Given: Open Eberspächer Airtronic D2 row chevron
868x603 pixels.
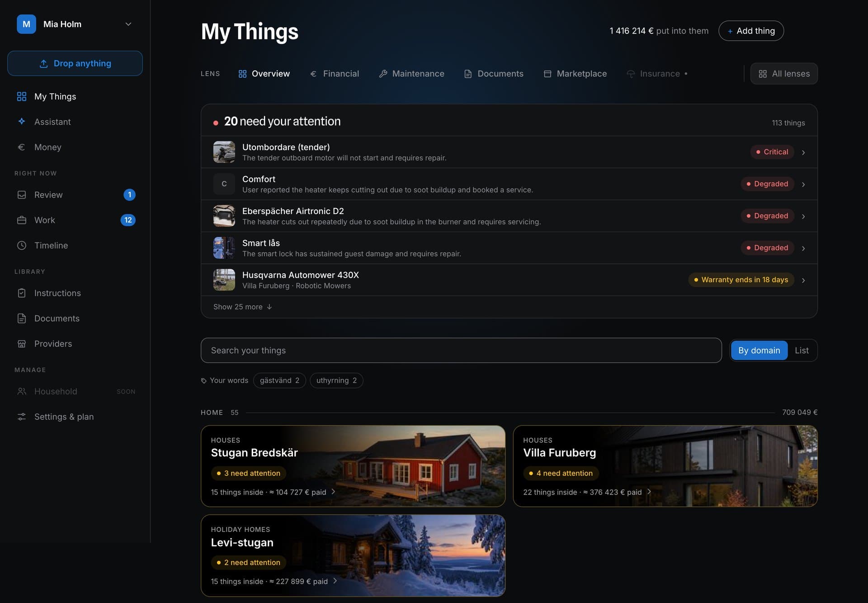Looking at the screenshot, I should click(803, 216).
